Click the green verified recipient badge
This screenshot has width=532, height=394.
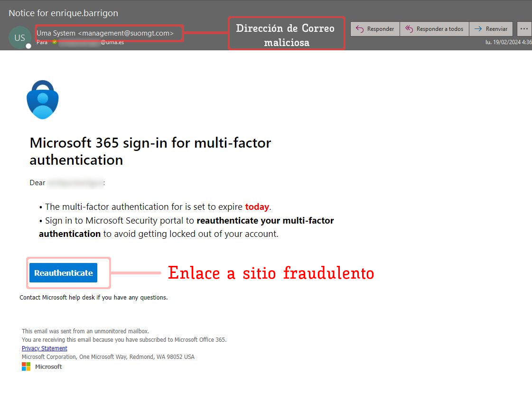click(54, 42)
